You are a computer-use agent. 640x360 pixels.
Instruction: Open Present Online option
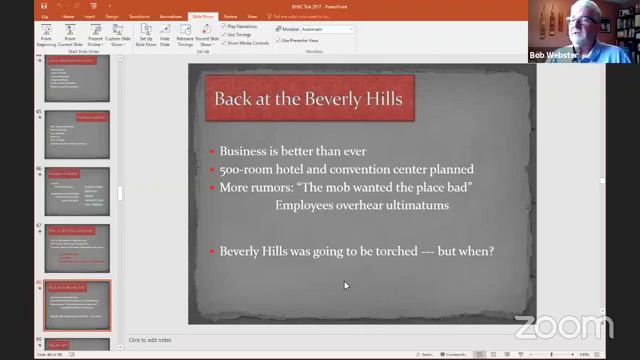(96, 36)
